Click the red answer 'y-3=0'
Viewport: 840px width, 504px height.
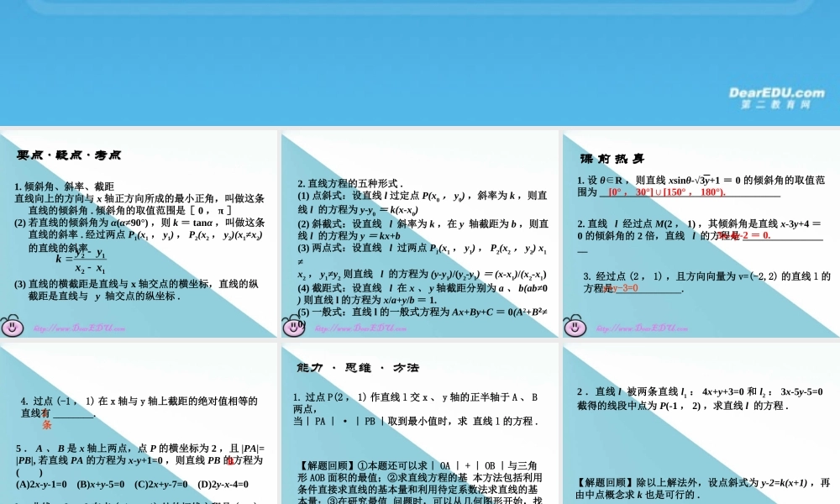coord(621,288)
